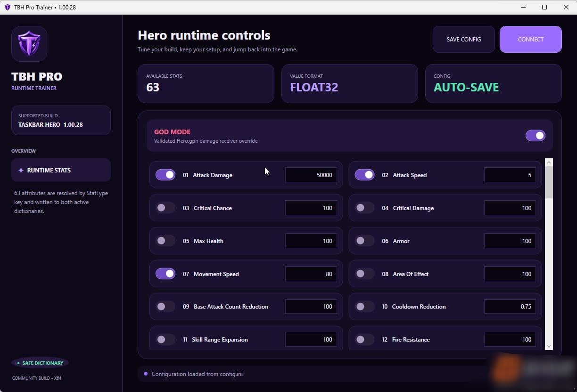The height and width of the screenshot is (392, 577).
Task: Click the sparkle icon beside Runtime Stats
Action: (21, 171)
